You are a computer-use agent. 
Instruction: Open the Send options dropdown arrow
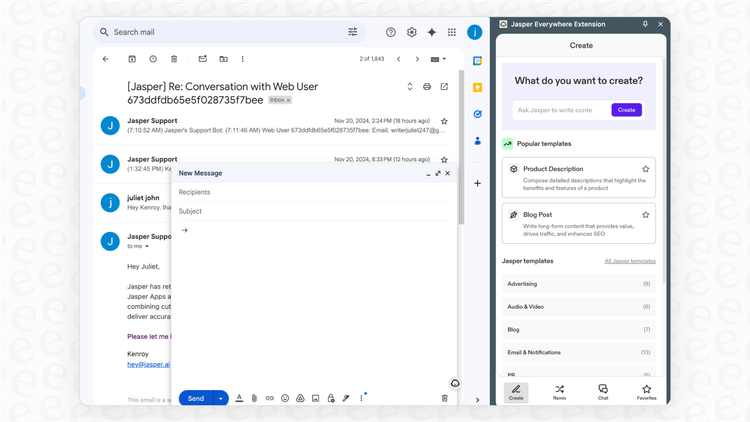pyautogui.click(x=222, y=398)
